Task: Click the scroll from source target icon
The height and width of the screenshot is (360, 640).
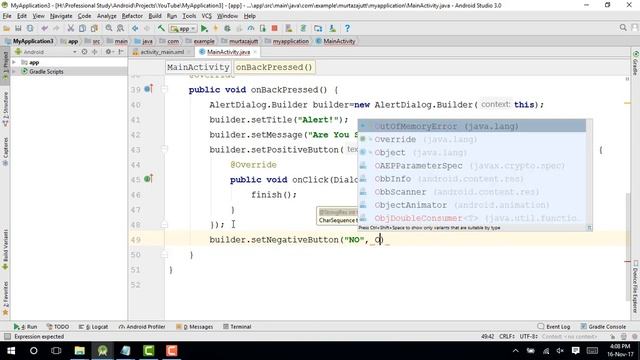Action: 84,52
